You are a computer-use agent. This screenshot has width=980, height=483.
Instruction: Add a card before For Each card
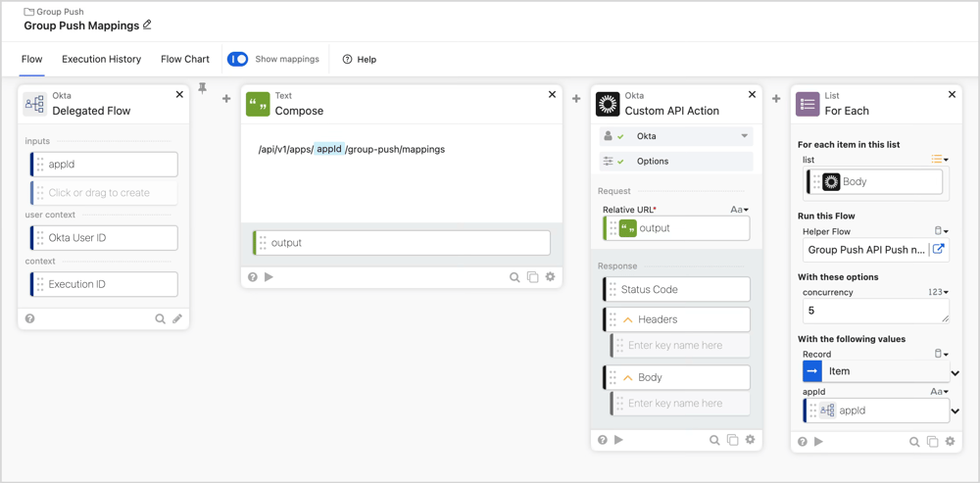point(776,99)
